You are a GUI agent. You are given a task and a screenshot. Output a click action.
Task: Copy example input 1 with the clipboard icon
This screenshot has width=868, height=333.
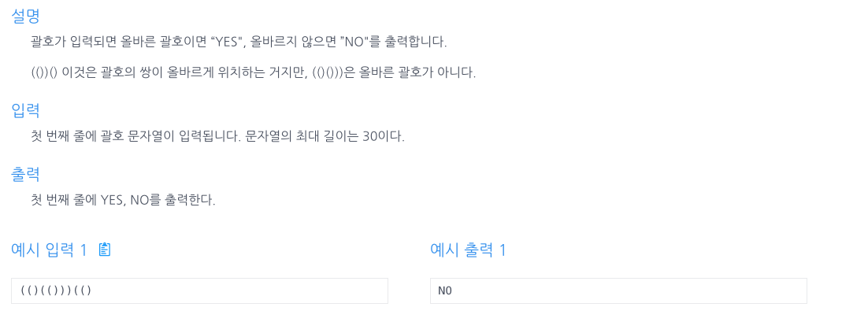[105, 250]
